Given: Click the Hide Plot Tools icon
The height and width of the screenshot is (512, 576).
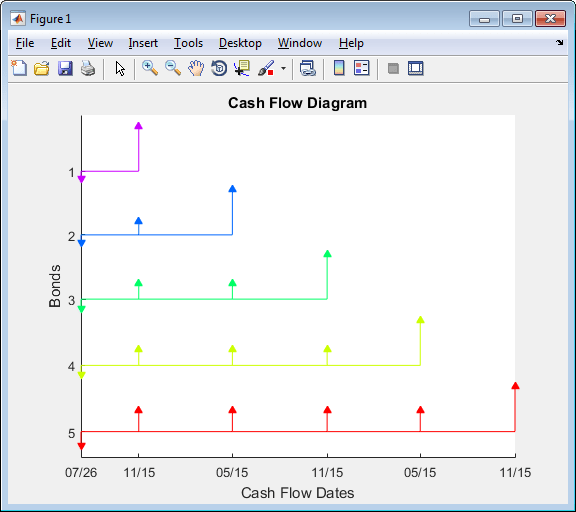Looking at the screenshot, I should click(393, 68).
